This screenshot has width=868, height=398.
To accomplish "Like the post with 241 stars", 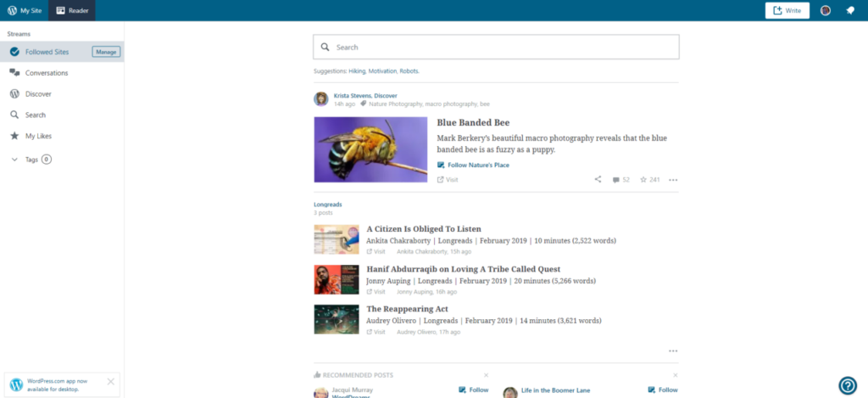I will point(650,180).
